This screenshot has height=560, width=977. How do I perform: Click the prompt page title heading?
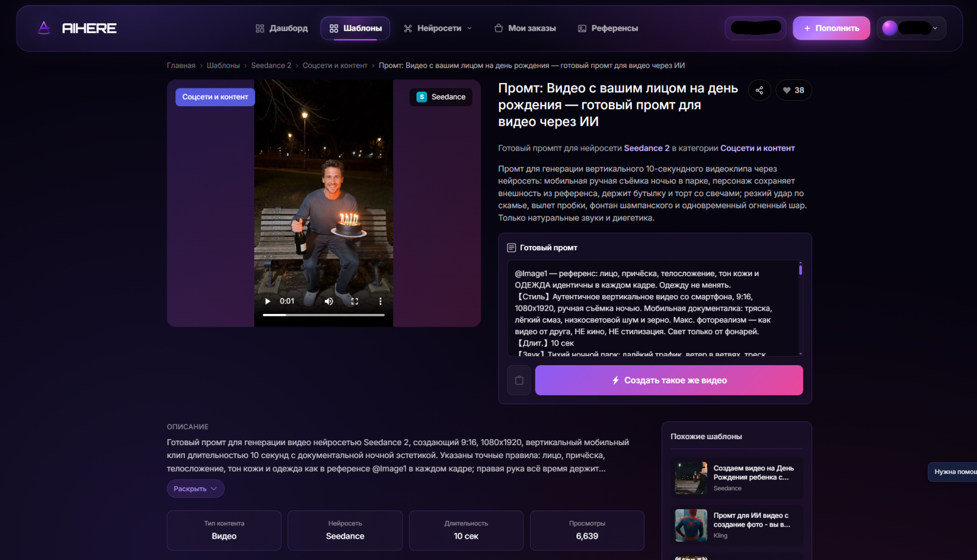pyautogui.click(x=618, y=105)
